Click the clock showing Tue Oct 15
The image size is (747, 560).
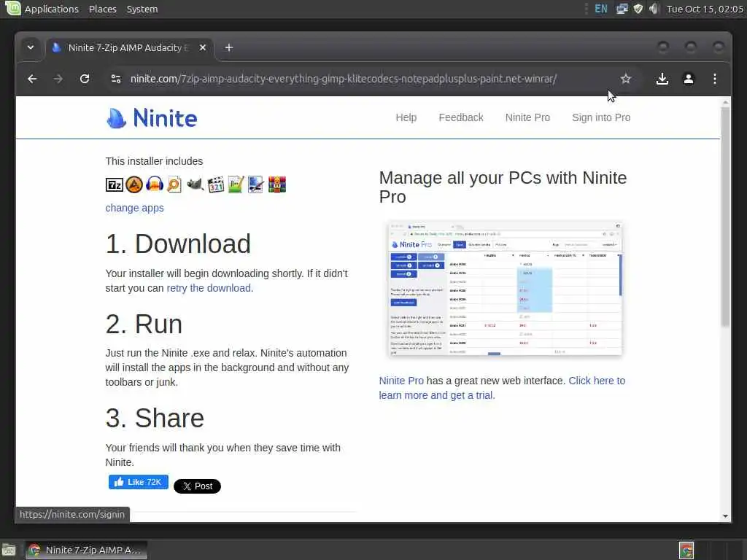click(x=705, y=9)
